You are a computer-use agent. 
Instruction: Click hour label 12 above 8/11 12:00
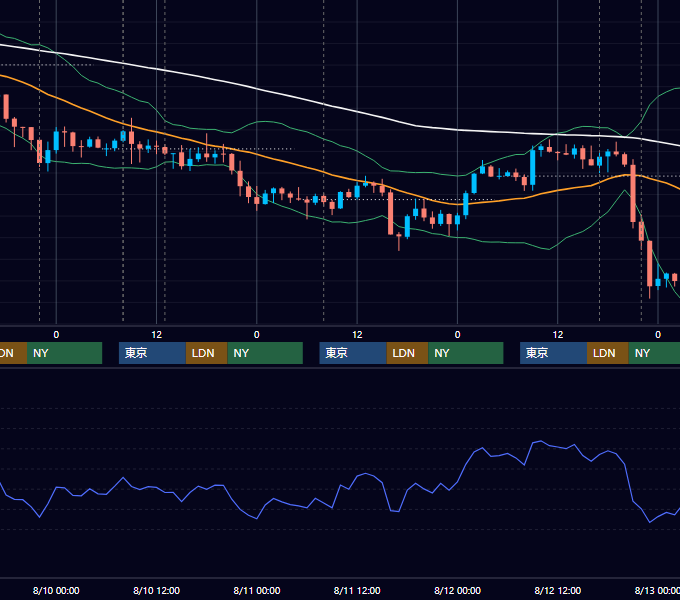(x=357, y=335)
